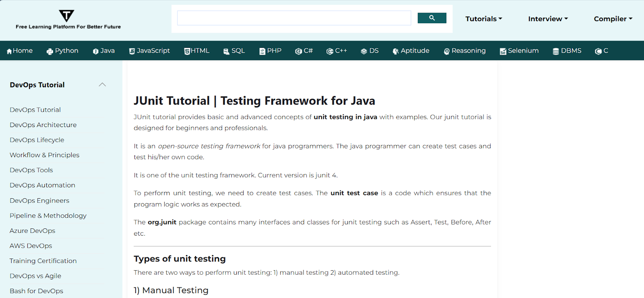
Task: Click 'Types of unit testing' heading
Action: (180, 259)
